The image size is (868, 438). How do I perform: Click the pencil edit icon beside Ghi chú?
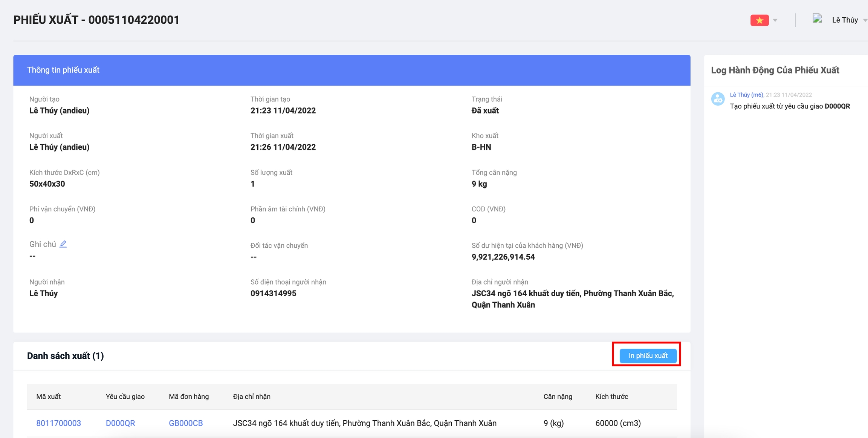pos(63,244)
